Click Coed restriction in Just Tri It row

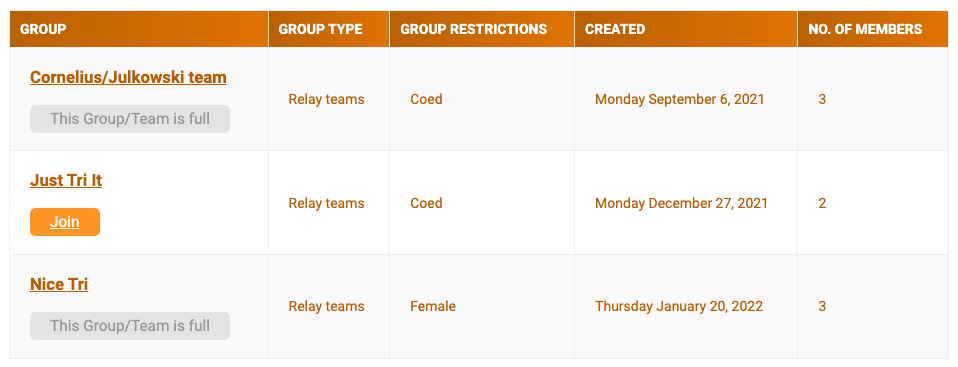[x=426, y=203]
